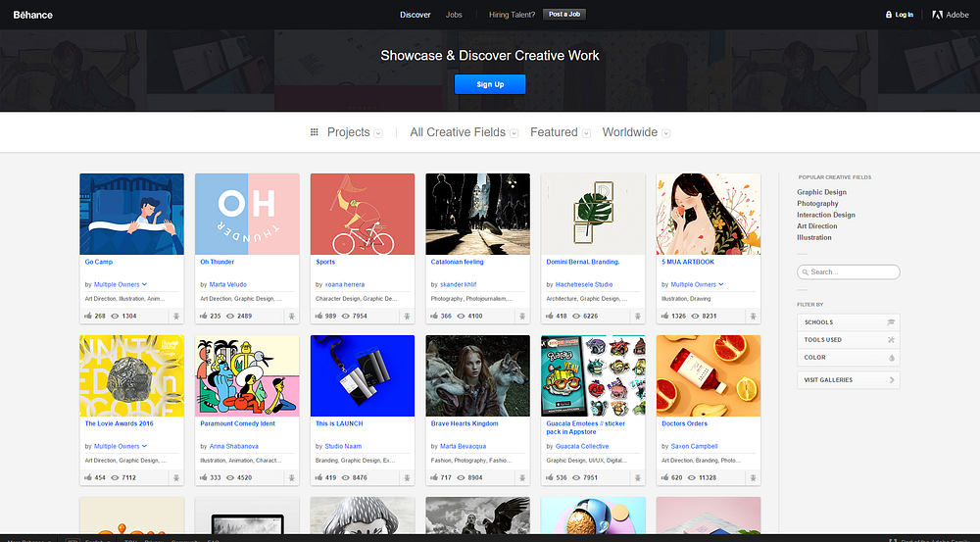The width and height of the screenshot is (980, 542).
Task: Pin the Go Camp project to collection
Action: (176, 317)
